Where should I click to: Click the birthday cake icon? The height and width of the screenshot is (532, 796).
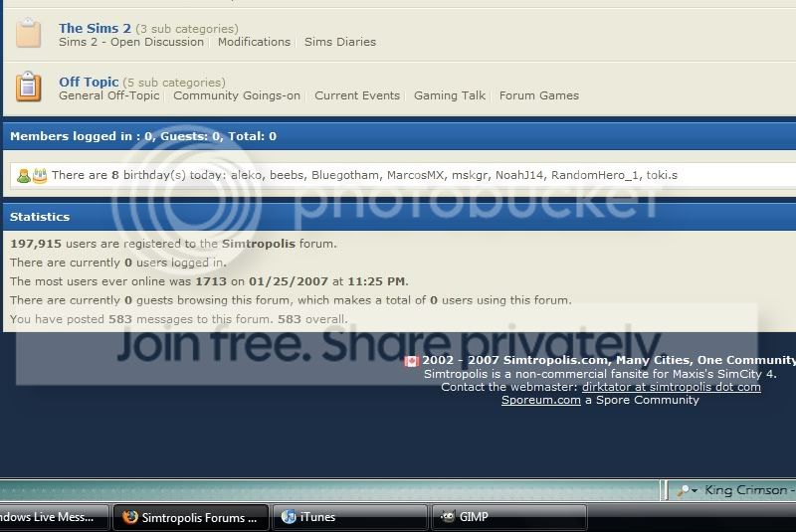pyautogui.click(x=40, y=176)
